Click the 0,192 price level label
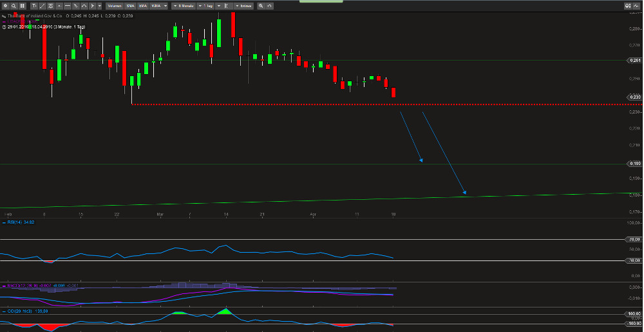Viewport: 644px width, 332px height. click(634, 164)
